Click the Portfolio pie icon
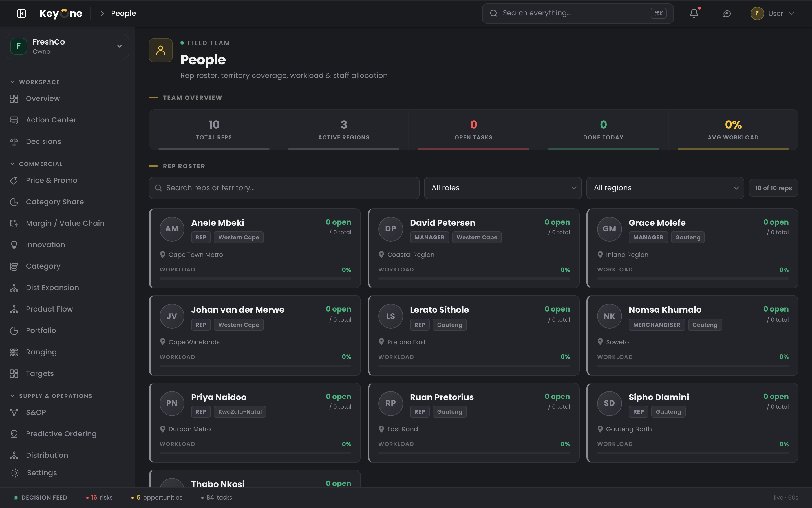 tap(14, 330)
